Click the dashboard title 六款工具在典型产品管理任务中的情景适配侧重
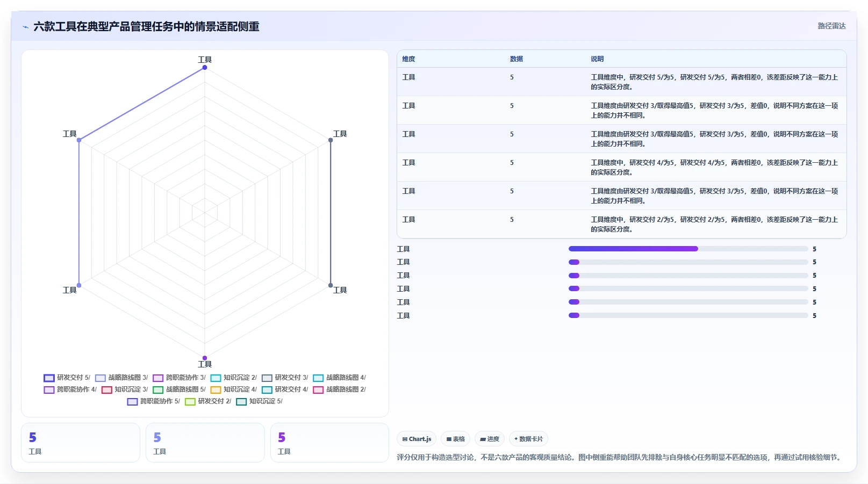This screenshot has width=868, height=484. pos(146,26)
